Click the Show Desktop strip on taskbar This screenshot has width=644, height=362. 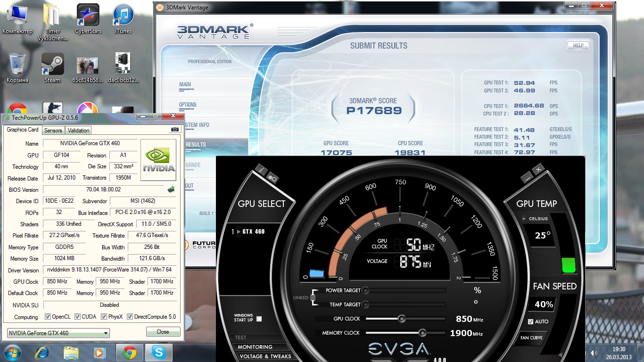pos(641,353)
